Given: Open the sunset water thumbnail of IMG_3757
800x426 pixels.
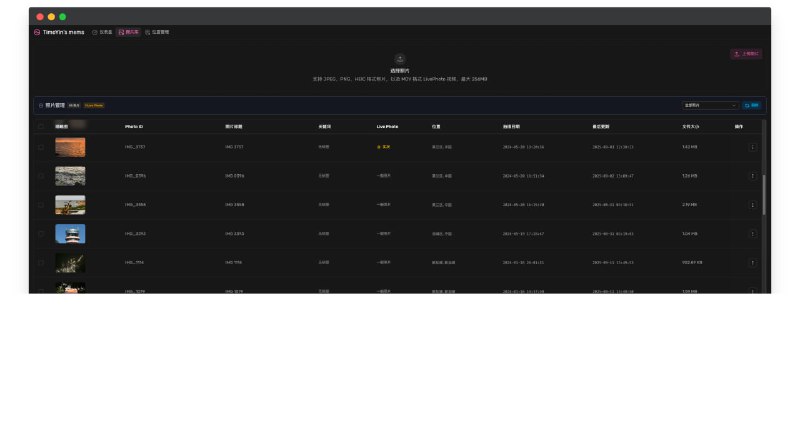Looking at the screenshot, I should click(70, 147).
